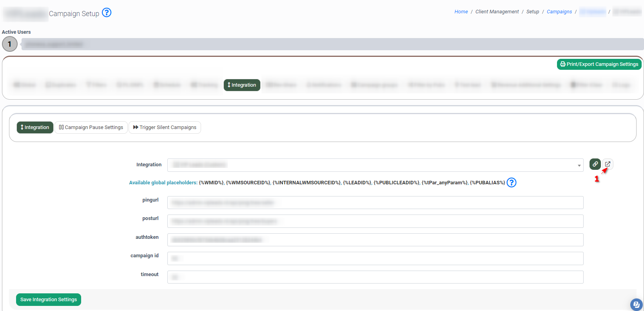This screenshot has width=644, height=311.
Task: Open the Campaign Pause Settings tab
Action: click(91, 127)
